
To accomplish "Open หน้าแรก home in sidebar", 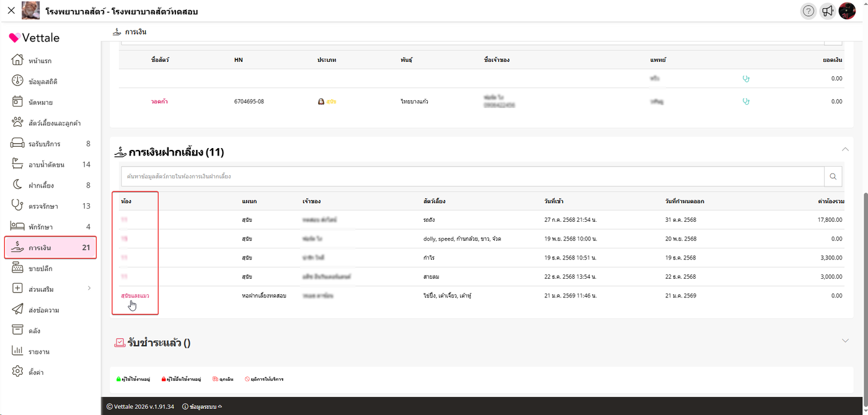I will [40, 61].
